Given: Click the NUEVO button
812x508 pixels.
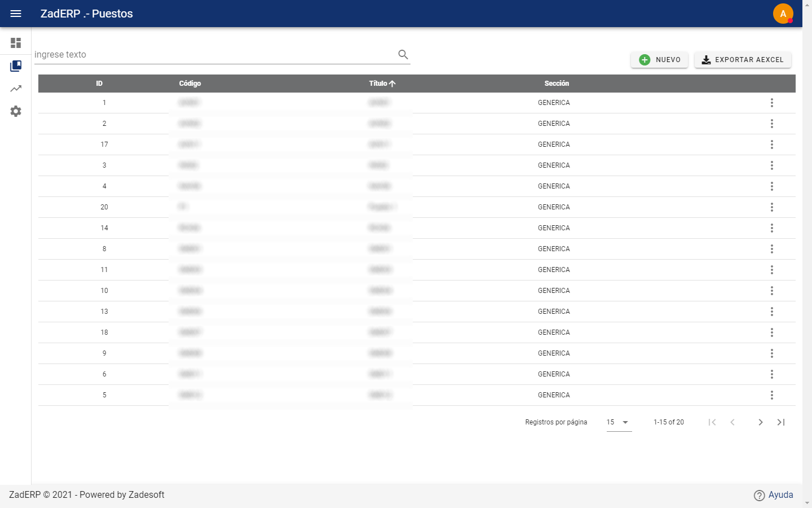Looking at the screenshot, I should click(x=659, y=60).
